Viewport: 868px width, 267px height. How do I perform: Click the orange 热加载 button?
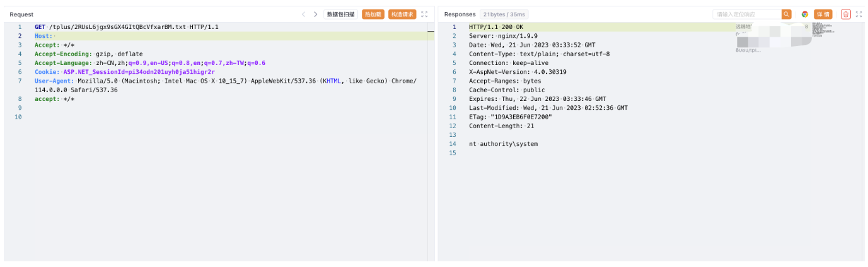coord(373,15)
